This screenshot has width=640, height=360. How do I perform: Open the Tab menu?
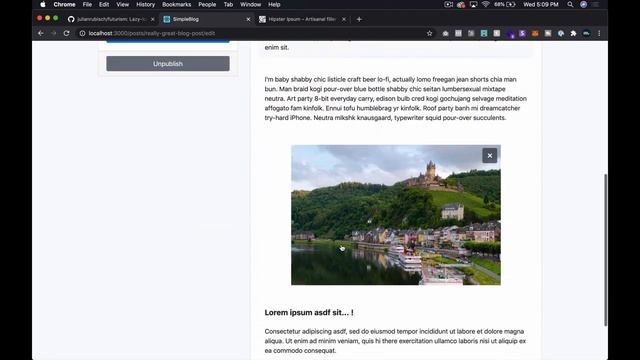(228, 4)
